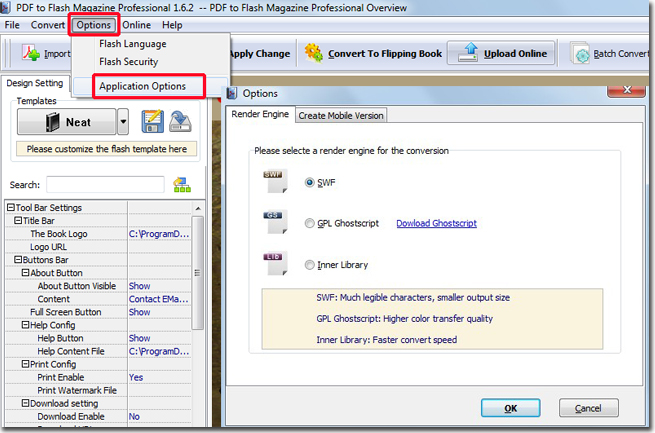
Task: Click the save template floppy disk icon
Action: click(x=153, y=122)
